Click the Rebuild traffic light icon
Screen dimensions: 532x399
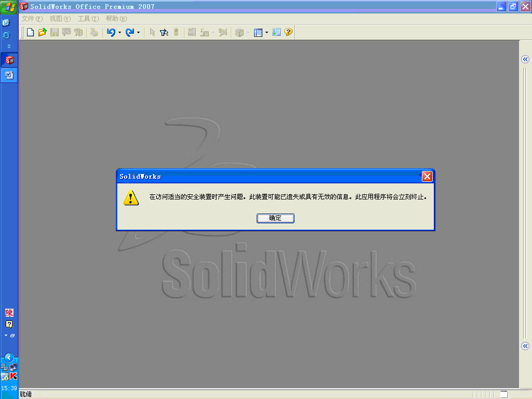click(176, 32)
